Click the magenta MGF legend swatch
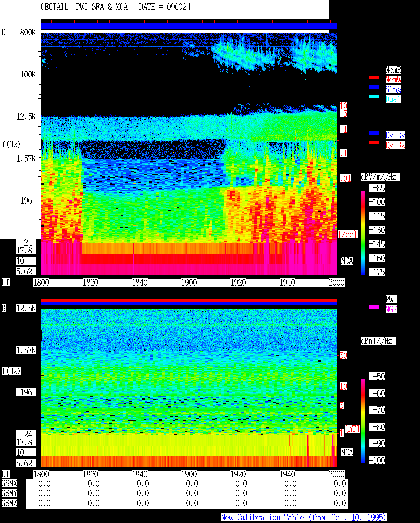 tap(374, 307)
